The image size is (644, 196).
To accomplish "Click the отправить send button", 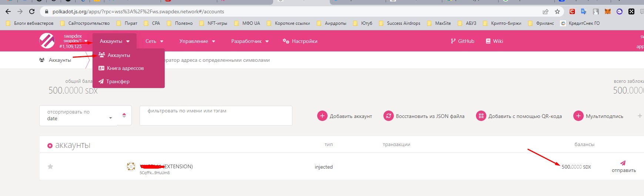I will tap(624, 167).
